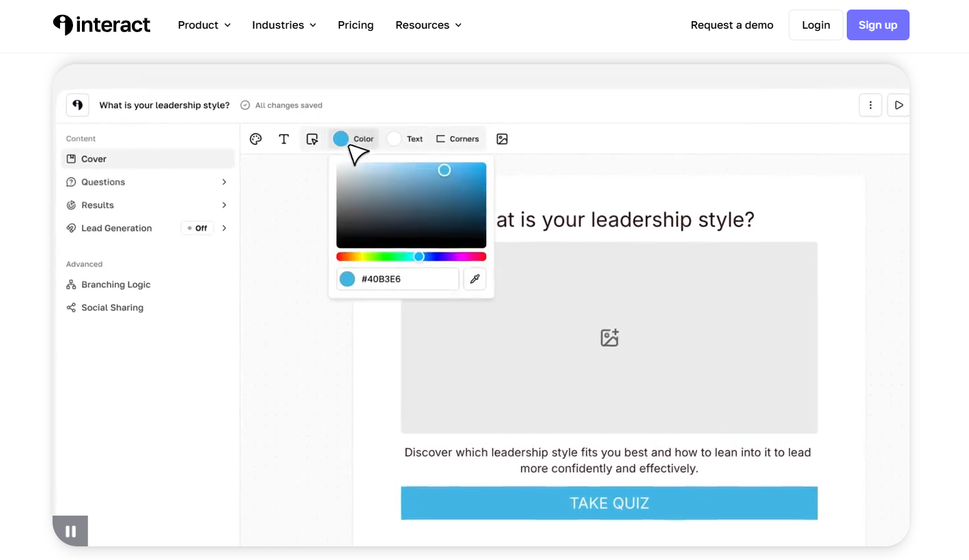The width and height of the screenshot is (969, 560).
Task: Expand the Results chevron arrow
Action: [224, 206]
